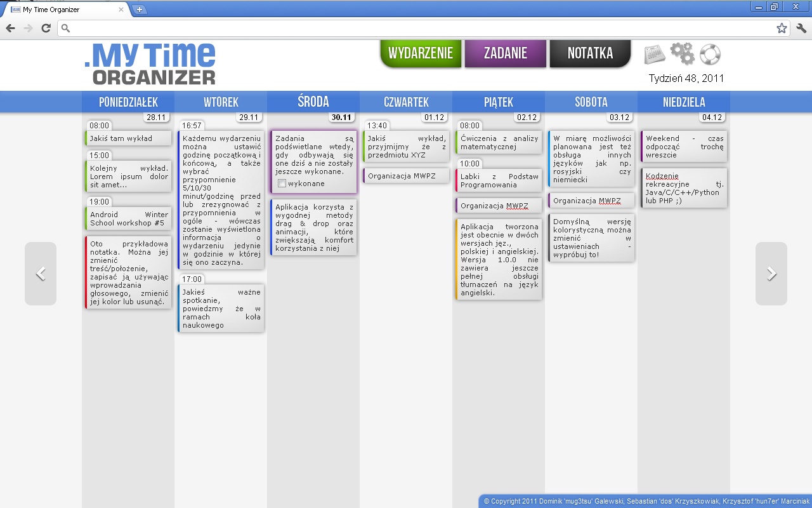Click the My Time Organizer logo
Image resolution: width=812 pixels, height=508 pixels.
coord(150,63)
